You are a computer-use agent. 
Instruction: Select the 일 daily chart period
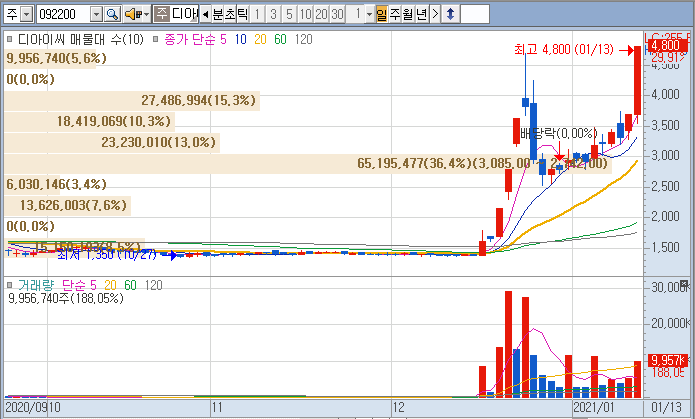(382, 14)
